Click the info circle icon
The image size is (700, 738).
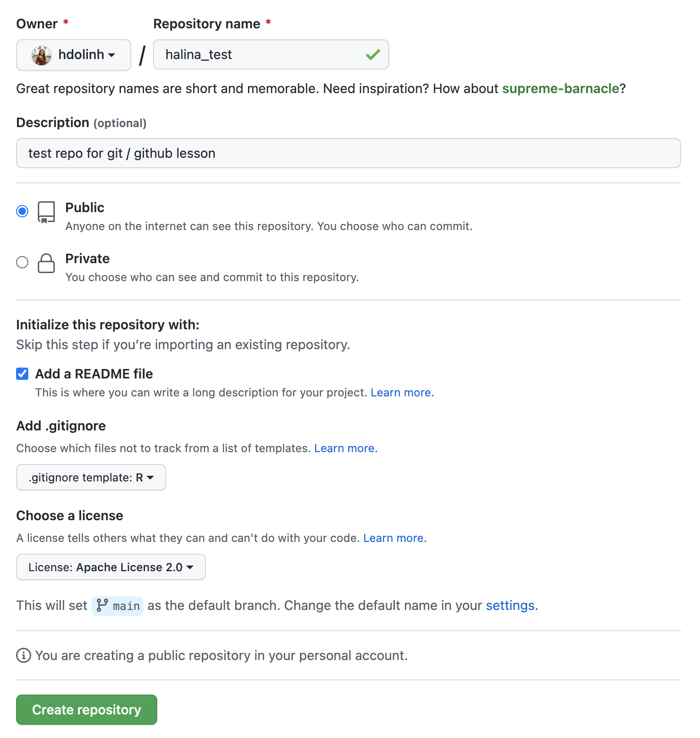[24, 655]
